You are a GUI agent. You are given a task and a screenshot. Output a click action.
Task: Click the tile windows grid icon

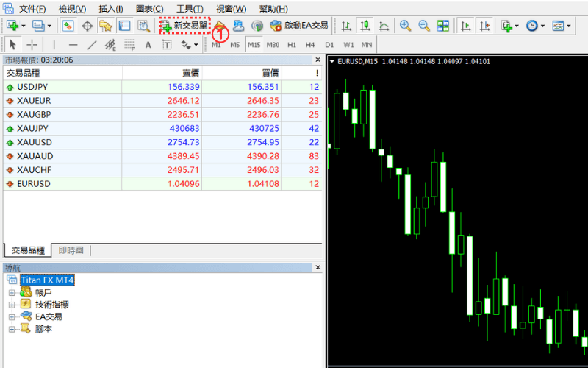443,26
